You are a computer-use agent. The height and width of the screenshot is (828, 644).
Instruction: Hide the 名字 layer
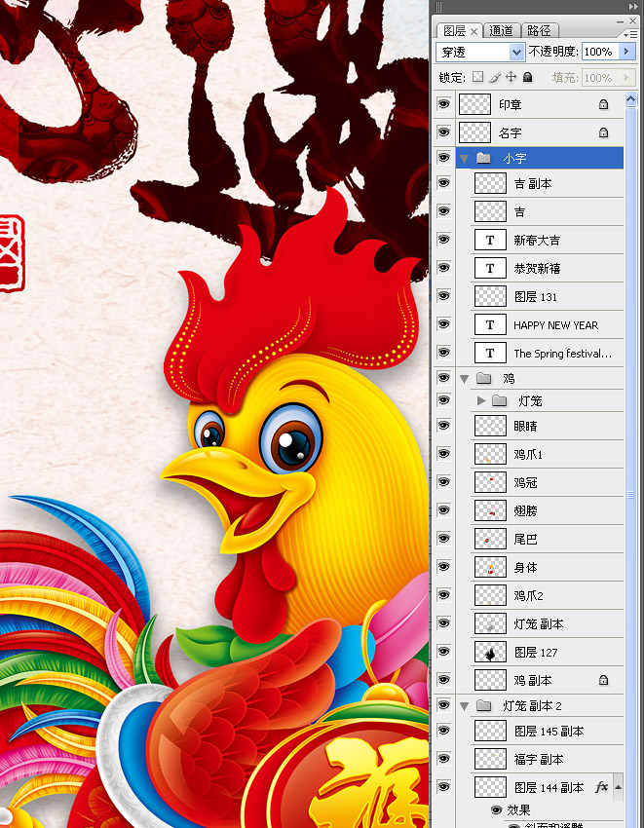[x=443, y=132]
